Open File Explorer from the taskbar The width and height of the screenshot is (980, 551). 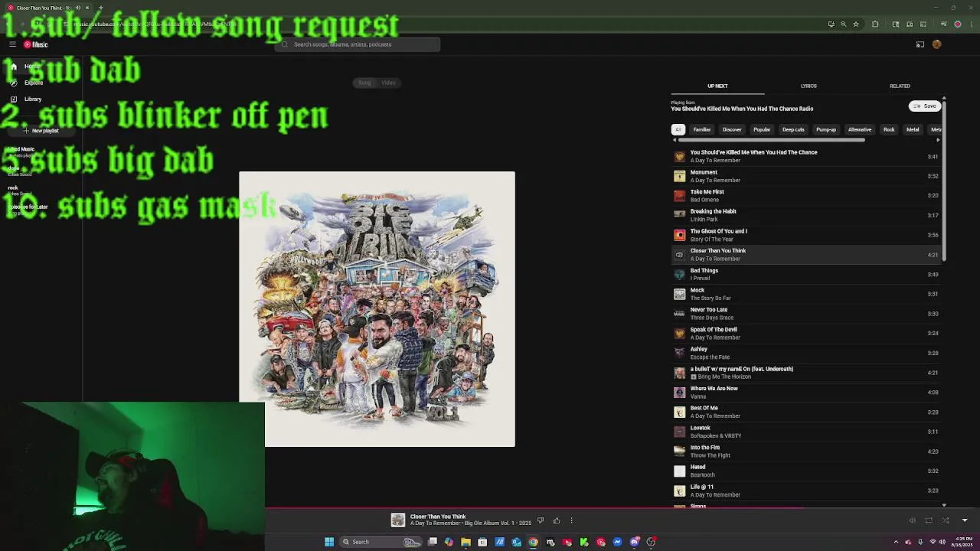465,542
